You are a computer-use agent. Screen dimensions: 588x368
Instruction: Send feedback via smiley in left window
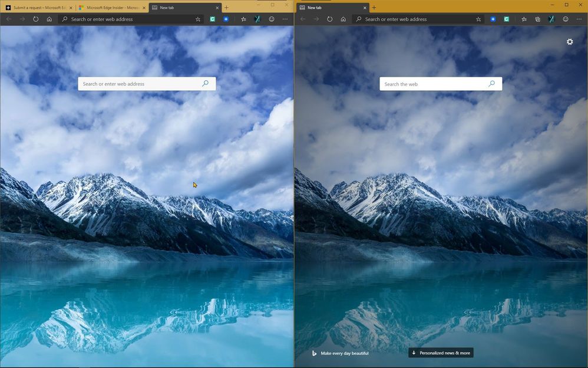point(272,19)
